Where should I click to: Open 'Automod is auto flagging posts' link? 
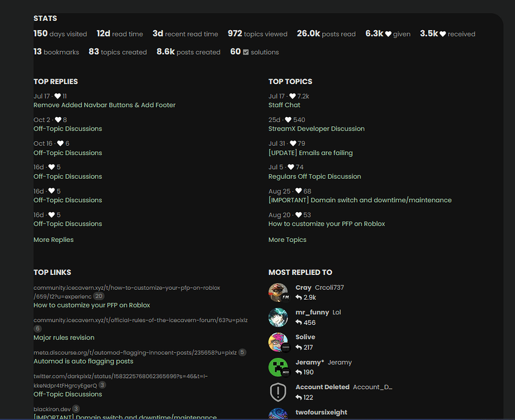[x=83, y=362]
